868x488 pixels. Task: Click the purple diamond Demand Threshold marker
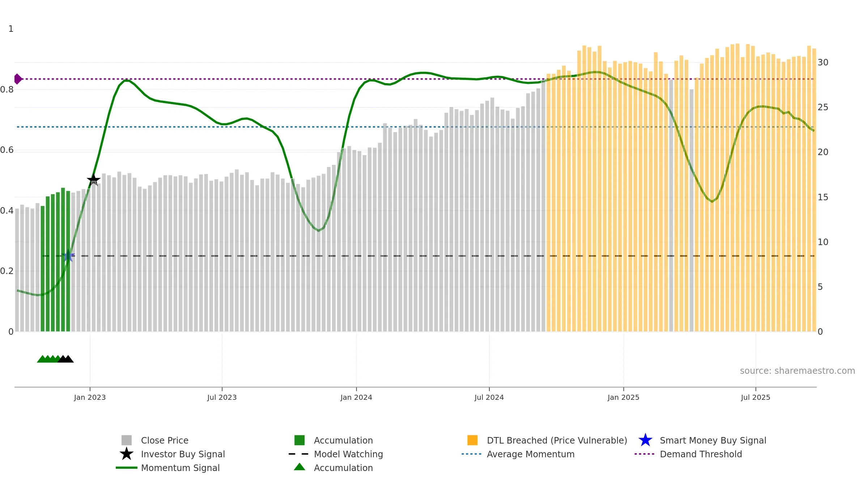coord(18,79)
